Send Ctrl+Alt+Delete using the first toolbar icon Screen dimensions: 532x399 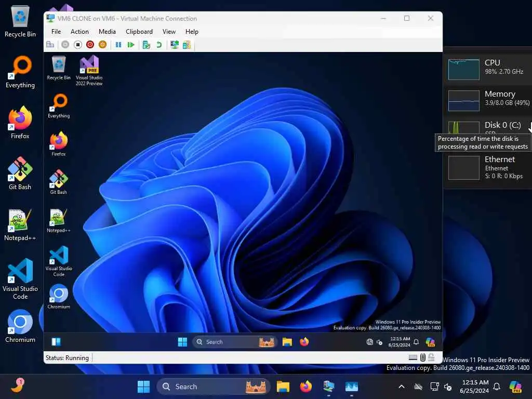click(50, 45)
